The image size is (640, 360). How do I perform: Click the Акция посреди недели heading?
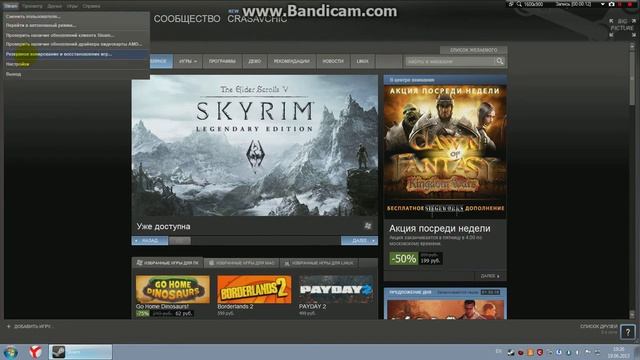[440, 229]
